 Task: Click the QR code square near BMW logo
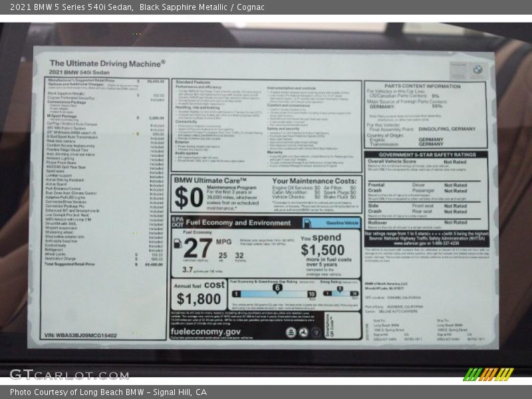(x=458, y=70)
